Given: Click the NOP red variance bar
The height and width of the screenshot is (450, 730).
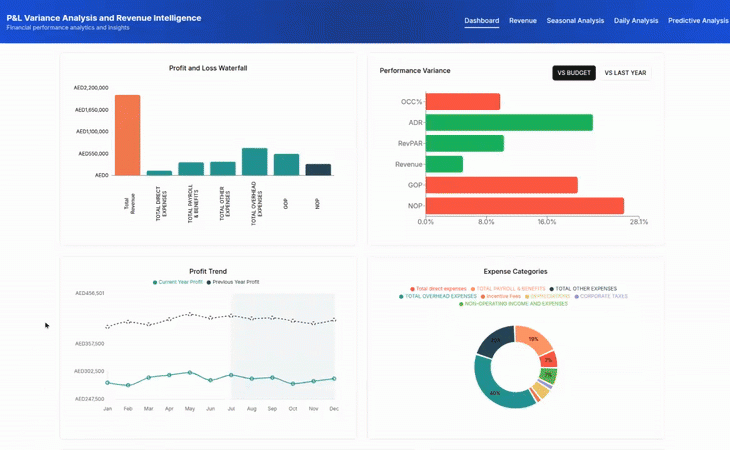Looking at the screenshot, I should click(524, 206).
